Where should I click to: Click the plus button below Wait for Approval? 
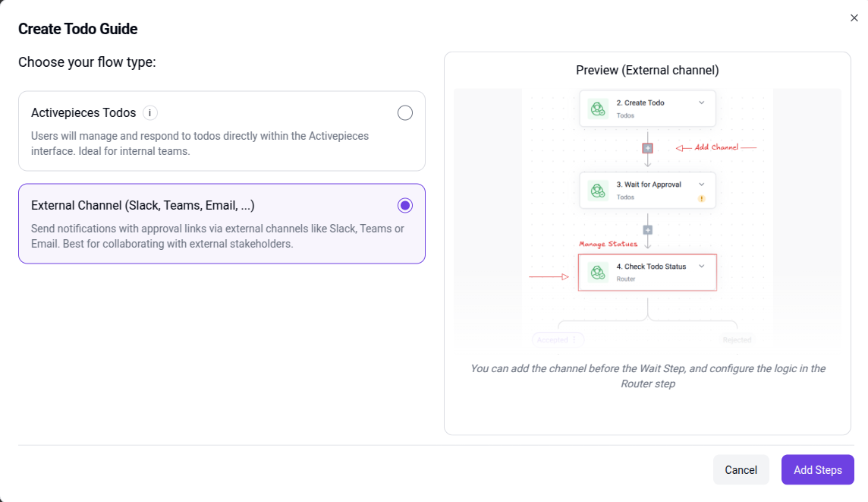click(x=648, y=230)
